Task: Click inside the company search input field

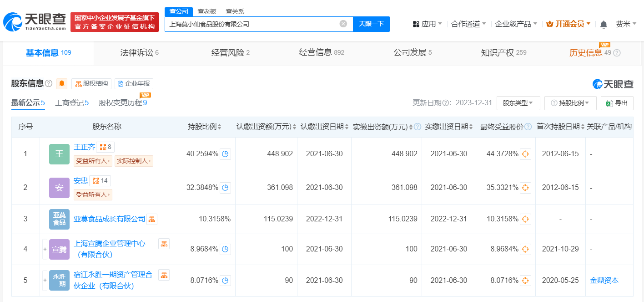Action: pyautogui.click(x=255, y=24)
